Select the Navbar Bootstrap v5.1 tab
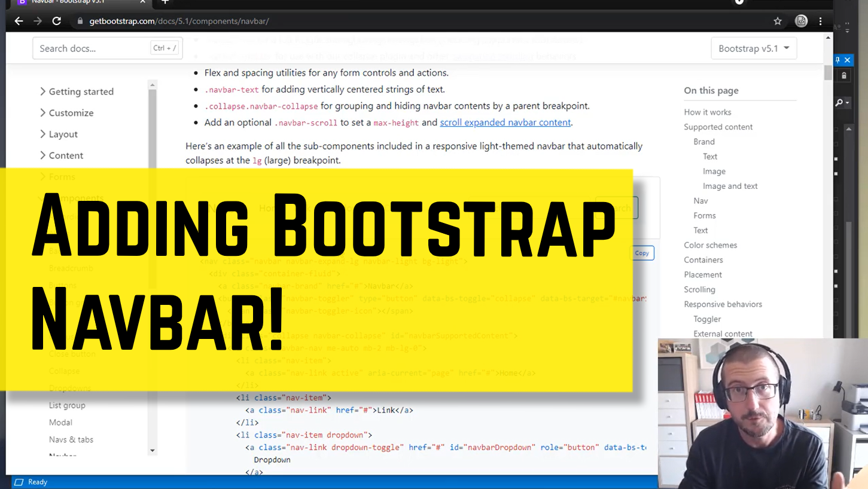Viewport: 868px width, 489px height. [x=81, y=2]
